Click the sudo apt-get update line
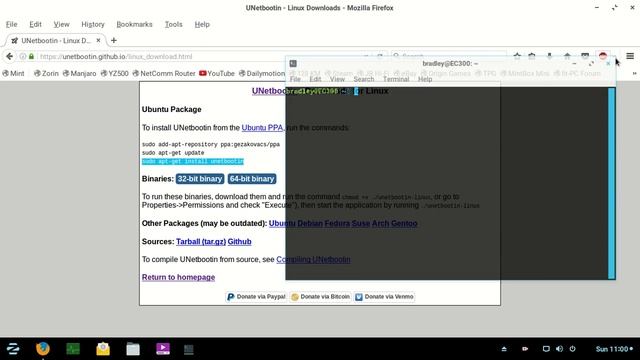 click(173, 153)
